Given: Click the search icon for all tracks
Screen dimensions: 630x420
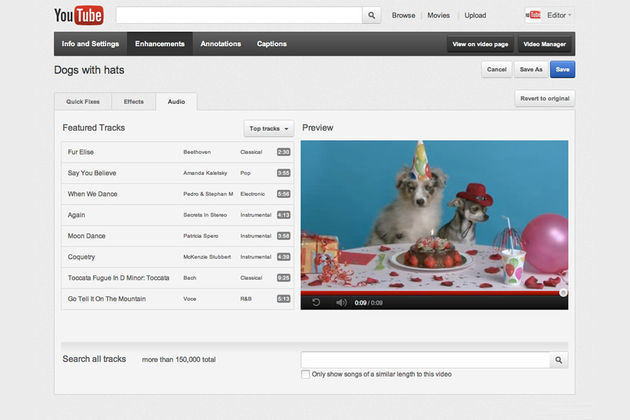Looking at the screenshot, I should point(558,360).
